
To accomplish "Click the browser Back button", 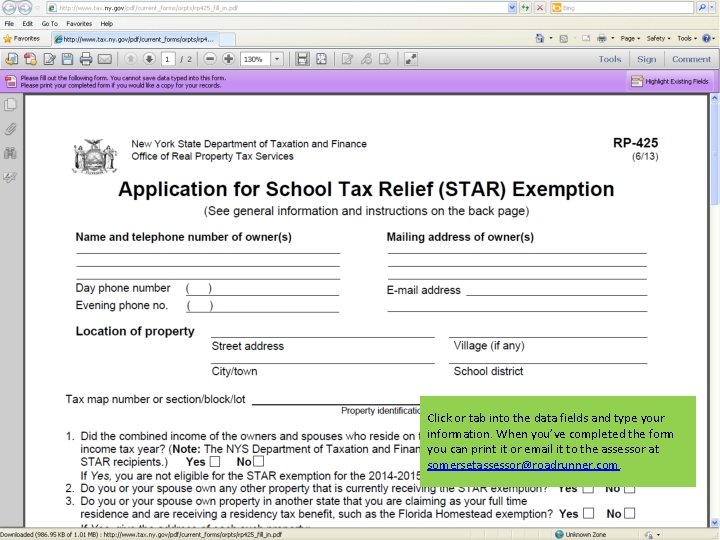I will tap(9, 7).
